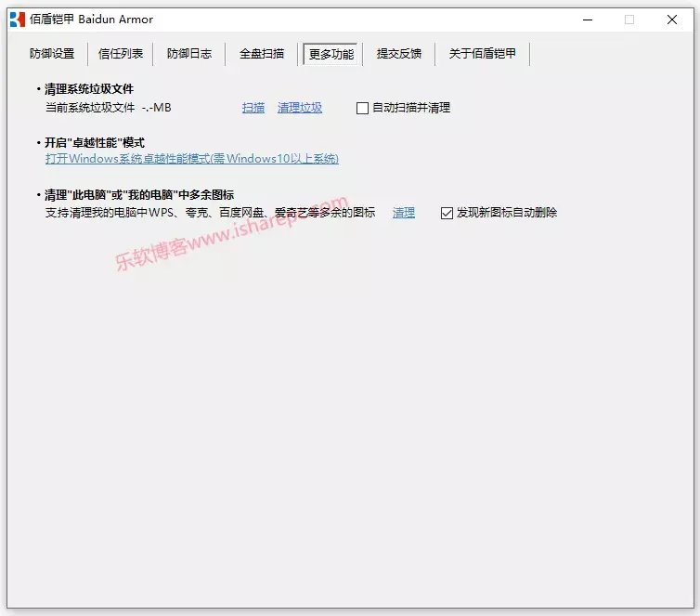
Task: Click the 清理垃圾 link
Action: click(300, 108)
